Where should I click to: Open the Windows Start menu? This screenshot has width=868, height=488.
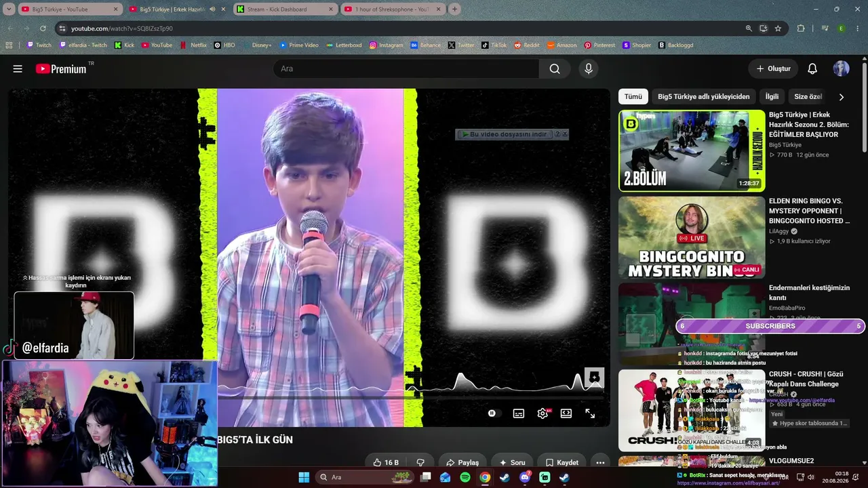click(x=304, y=477)
